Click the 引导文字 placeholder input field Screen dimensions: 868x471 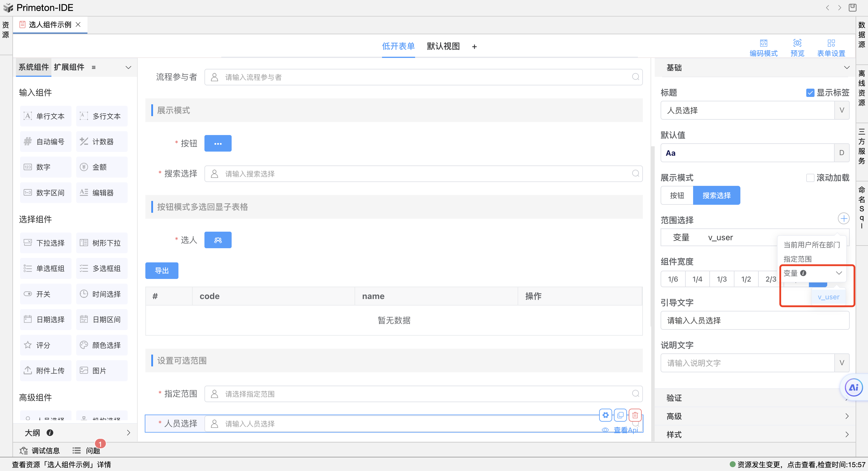coord(754,320)
